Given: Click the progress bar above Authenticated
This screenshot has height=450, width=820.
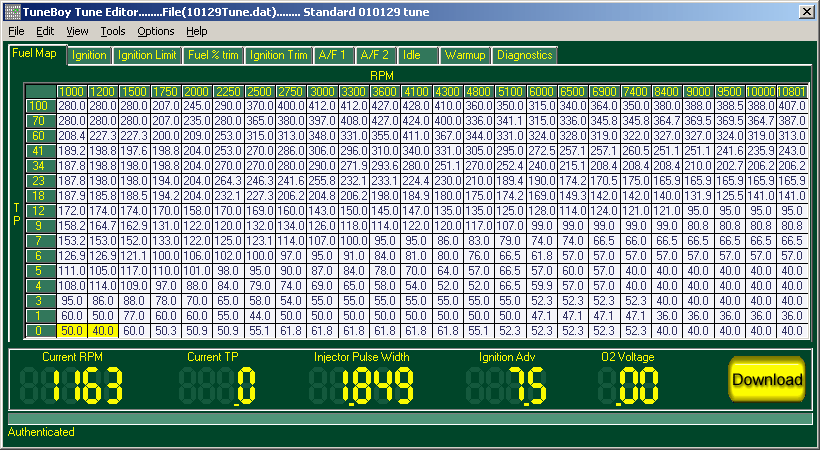Looking at the screenshot, I should click(x=410, y=419).
